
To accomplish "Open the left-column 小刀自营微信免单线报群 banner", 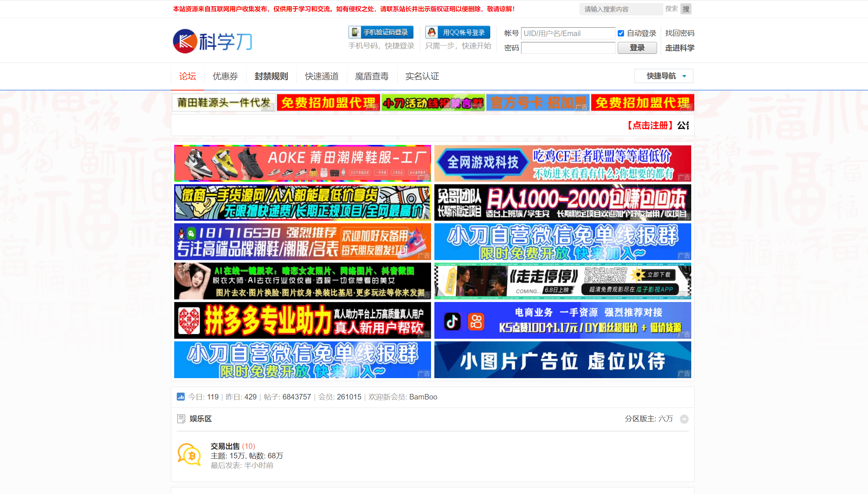I will click(302, 360).
